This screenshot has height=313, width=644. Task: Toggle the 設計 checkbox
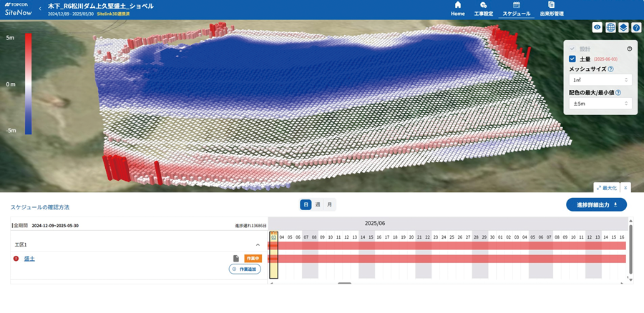[572, 49]
